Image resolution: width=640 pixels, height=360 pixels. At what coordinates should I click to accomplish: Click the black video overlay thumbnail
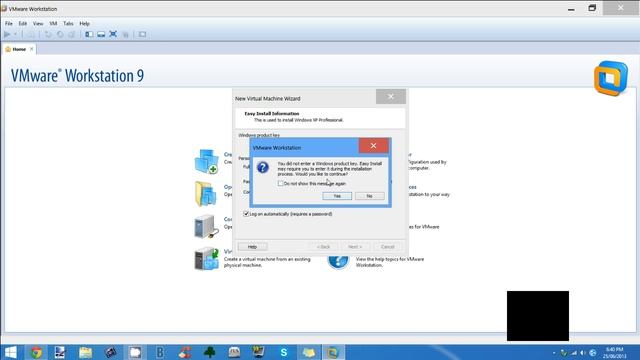click(538, 316)
